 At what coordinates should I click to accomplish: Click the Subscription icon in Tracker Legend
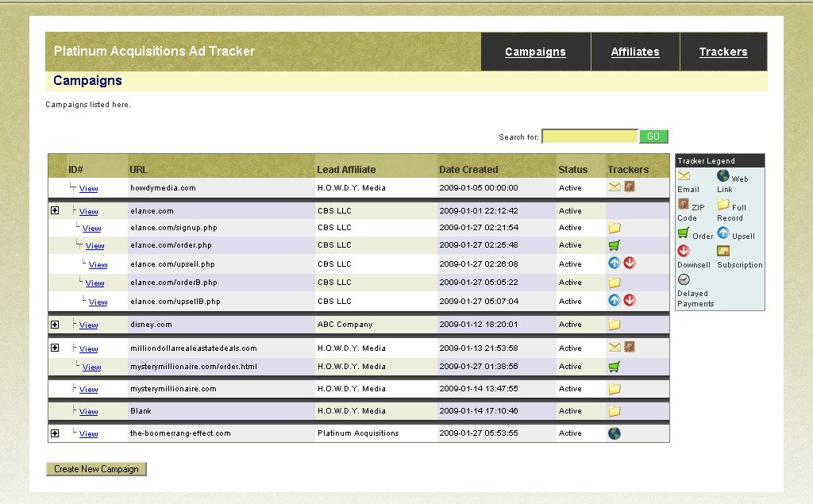tap(723, 251)
